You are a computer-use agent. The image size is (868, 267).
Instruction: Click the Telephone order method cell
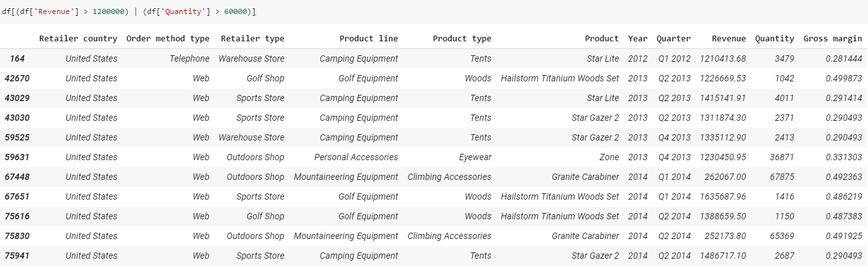click(x=189, y=58)
